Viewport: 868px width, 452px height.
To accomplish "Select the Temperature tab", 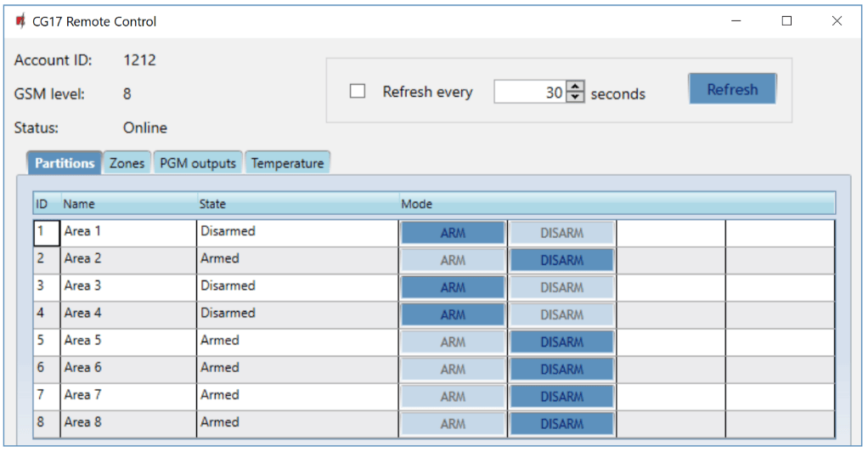I will click(x=287, y=163).
